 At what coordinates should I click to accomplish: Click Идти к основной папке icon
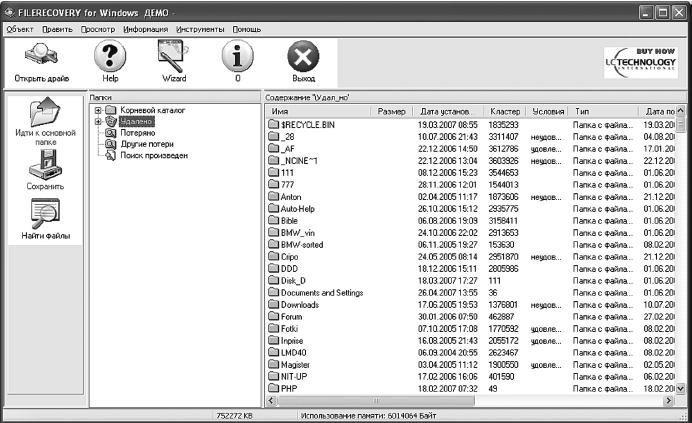pos(45,112)
